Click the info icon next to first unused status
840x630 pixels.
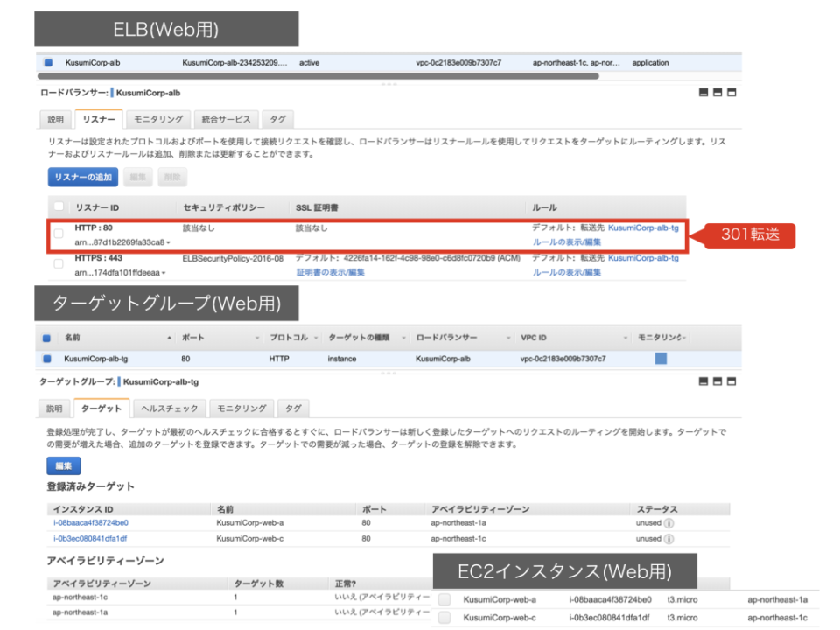(668, 523)
